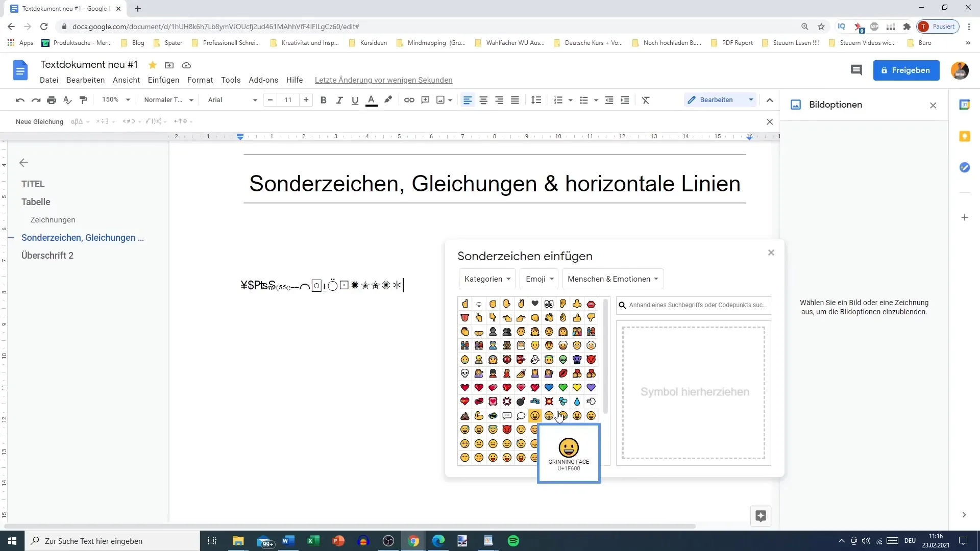
Task: Open the Datei menu
Action: [x=49, y=80]
